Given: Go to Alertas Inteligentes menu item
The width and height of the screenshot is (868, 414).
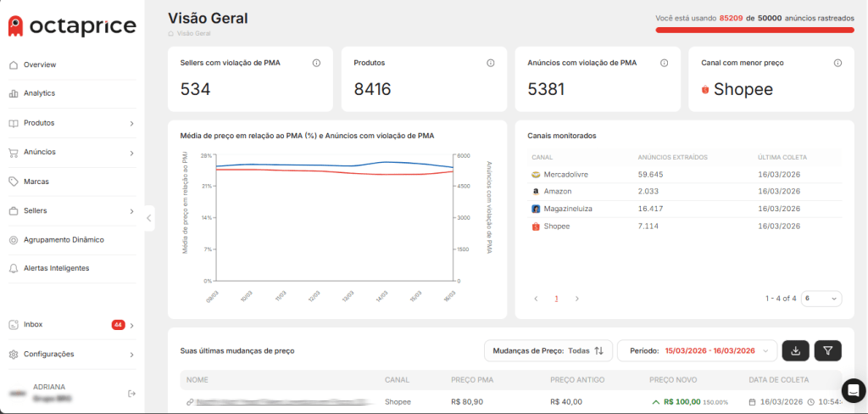Looking at the screenshot, I should click(x=56, y=268).
